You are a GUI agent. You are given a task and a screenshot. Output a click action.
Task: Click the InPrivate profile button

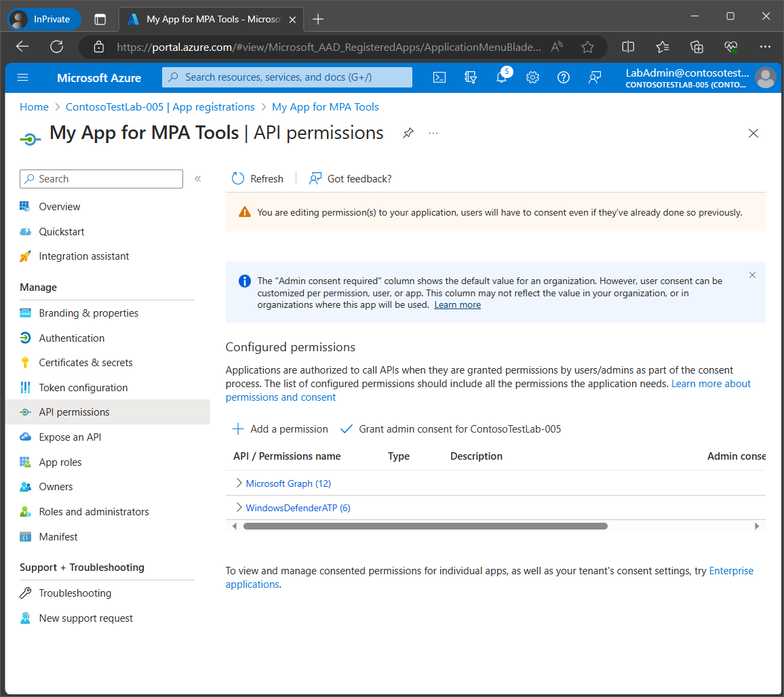[x=44, y=20]
